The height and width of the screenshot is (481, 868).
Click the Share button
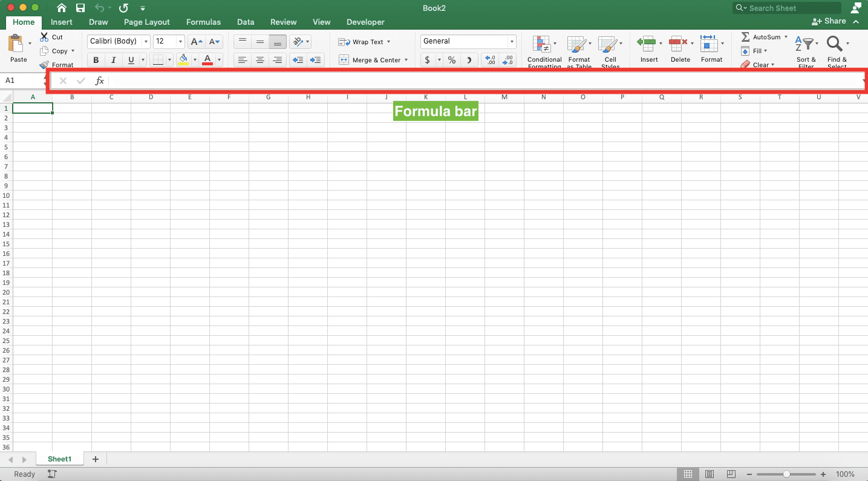coord(829,21)
